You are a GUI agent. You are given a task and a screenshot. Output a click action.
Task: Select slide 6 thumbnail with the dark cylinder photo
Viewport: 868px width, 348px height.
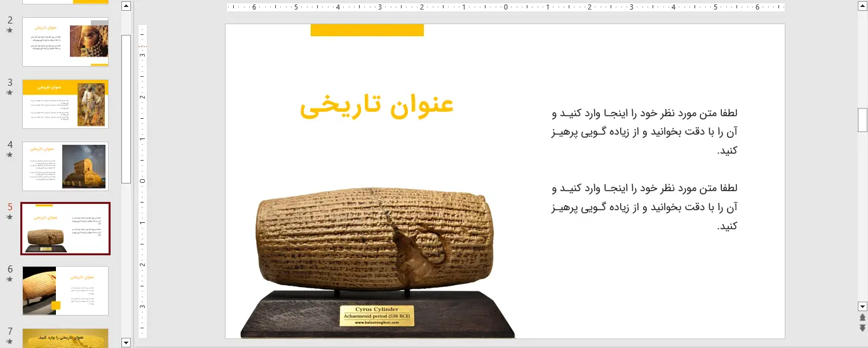65,290
